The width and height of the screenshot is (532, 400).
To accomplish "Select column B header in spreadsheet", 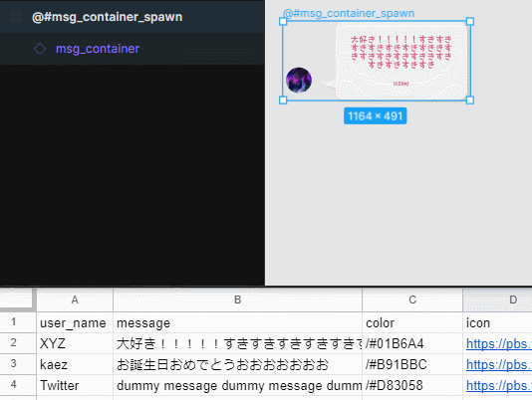I will (237, 300).
